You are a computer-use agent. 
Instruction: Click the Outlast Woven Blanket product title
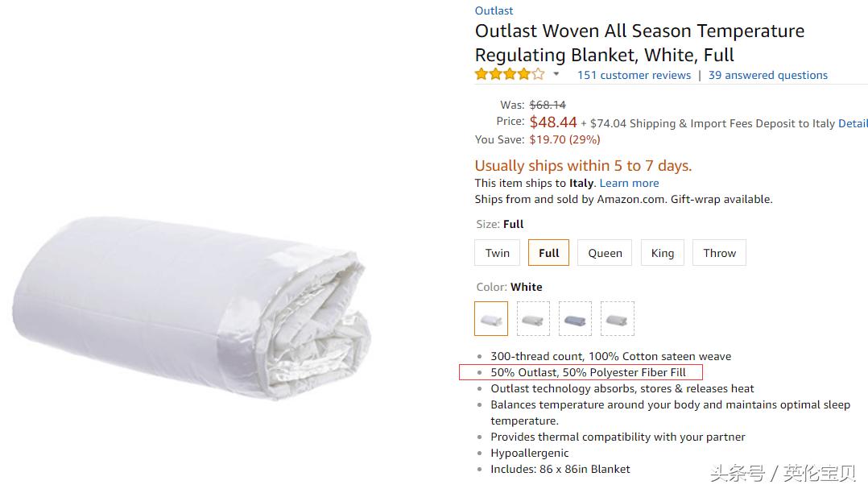click(639, 44)
